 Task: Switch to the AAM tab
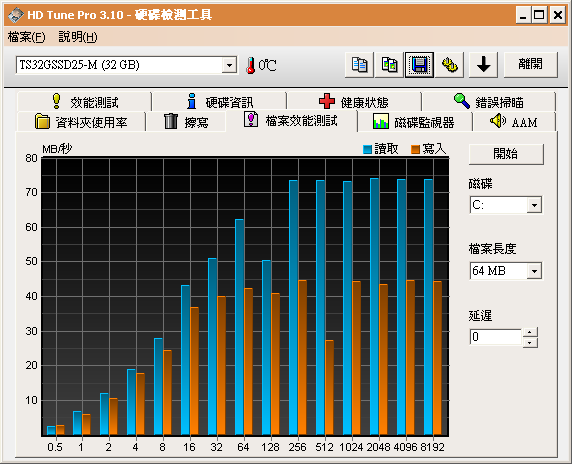[x=514, y=122]
